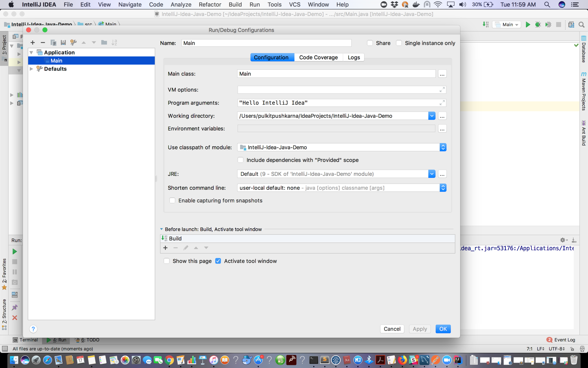
Task: Browse JRE with ellipsis button
Action: coord(442,174)
